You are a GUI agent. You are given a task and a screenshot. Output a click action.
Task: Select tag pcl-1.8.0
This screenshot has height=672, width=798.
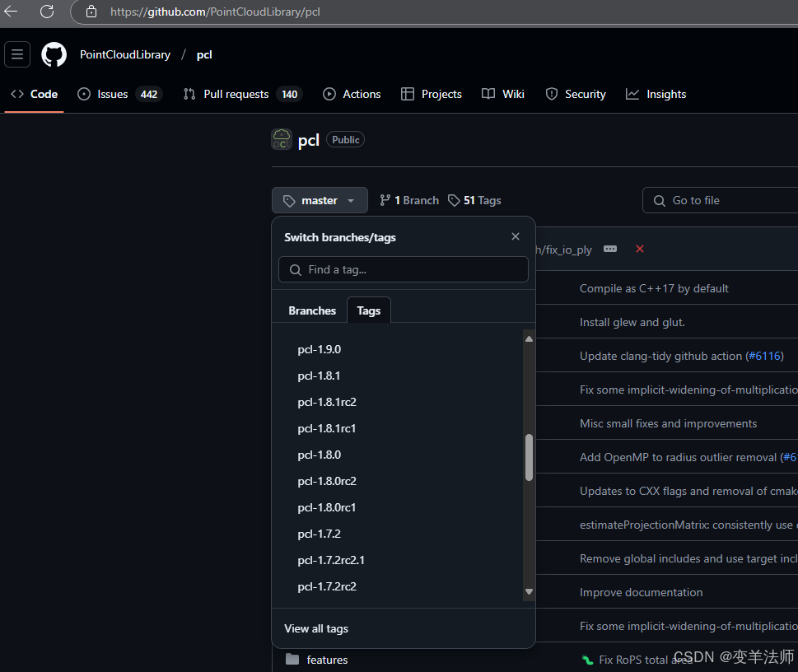(319, 455)
